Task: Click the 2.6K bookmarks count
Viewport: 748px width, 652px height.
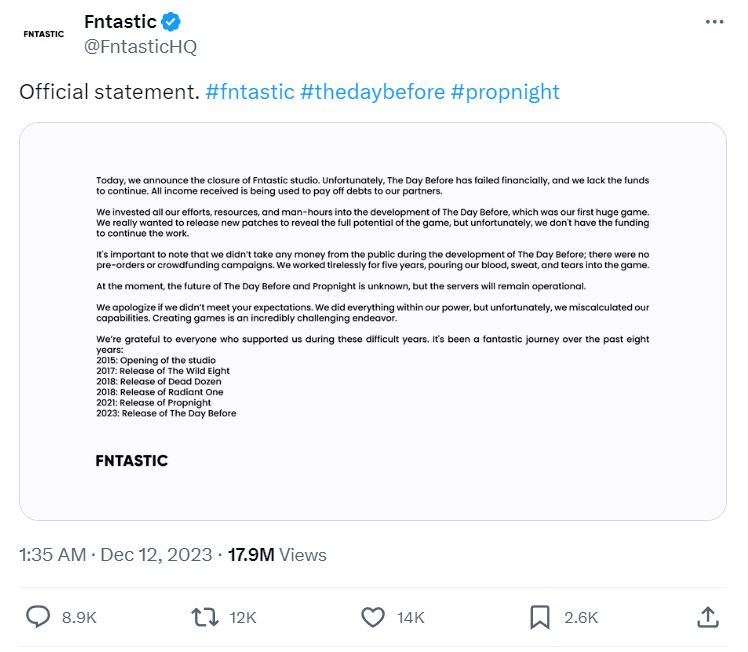Action: tap(581, 618)
